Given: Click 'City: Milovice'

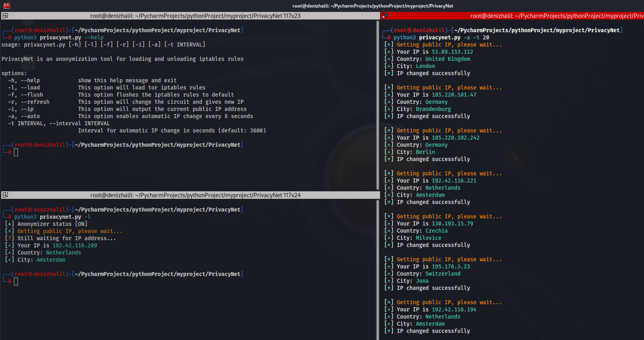Looking at the screenshot, I should coord(419,238).
